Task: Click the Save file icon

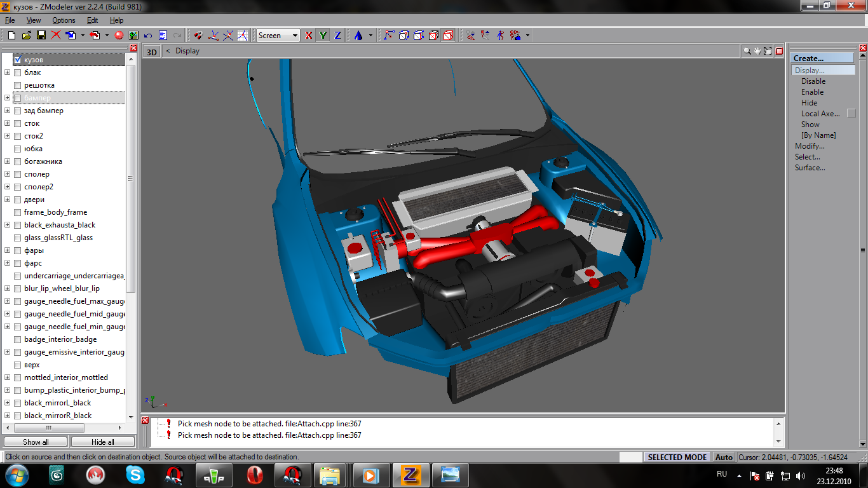Action: 41,36
